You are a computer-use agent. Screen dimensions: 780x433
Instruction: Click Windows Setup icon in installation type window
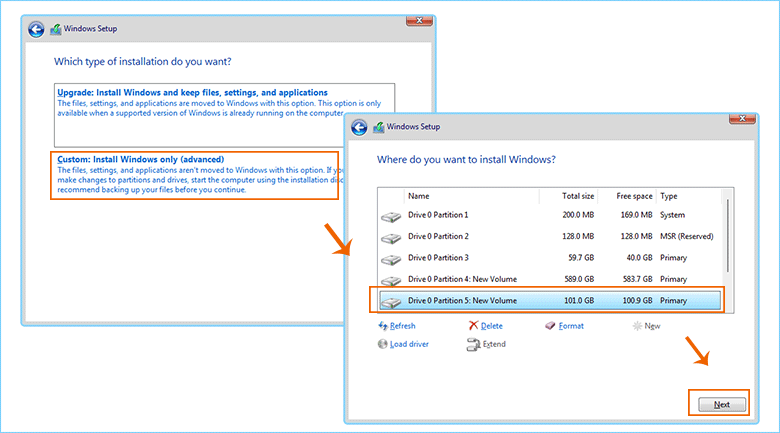55,29
